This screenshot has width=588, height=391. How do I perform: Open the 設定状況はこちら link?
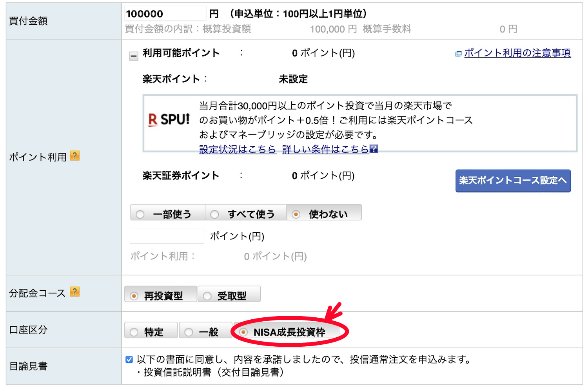point(238,149)
